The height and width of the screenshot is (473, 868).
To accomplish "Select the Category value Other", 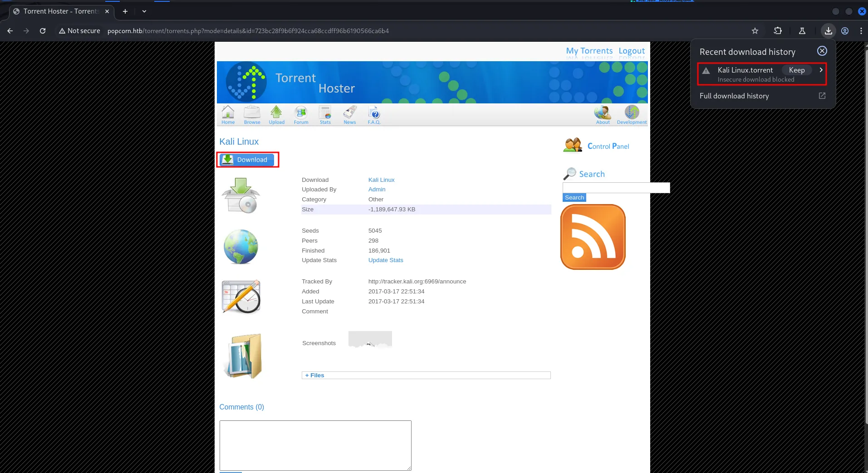I will 376,200.
